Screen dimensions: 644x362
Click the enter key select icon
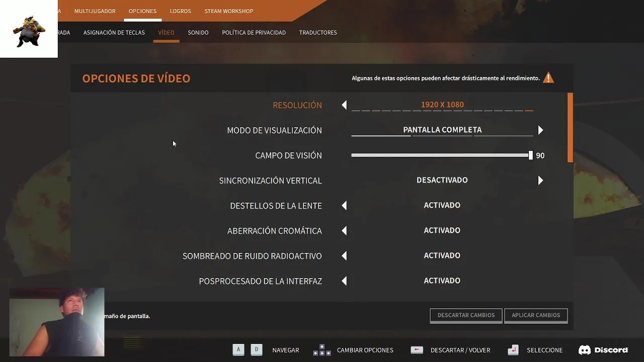tap(513, 350)
